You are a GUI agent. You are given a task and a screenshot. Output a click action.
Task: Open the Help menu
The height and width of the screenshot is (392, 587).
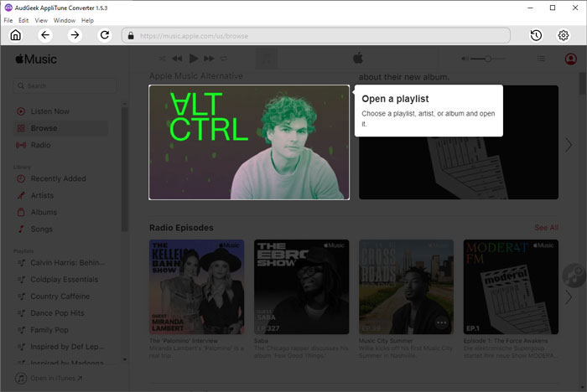(87, 20)
